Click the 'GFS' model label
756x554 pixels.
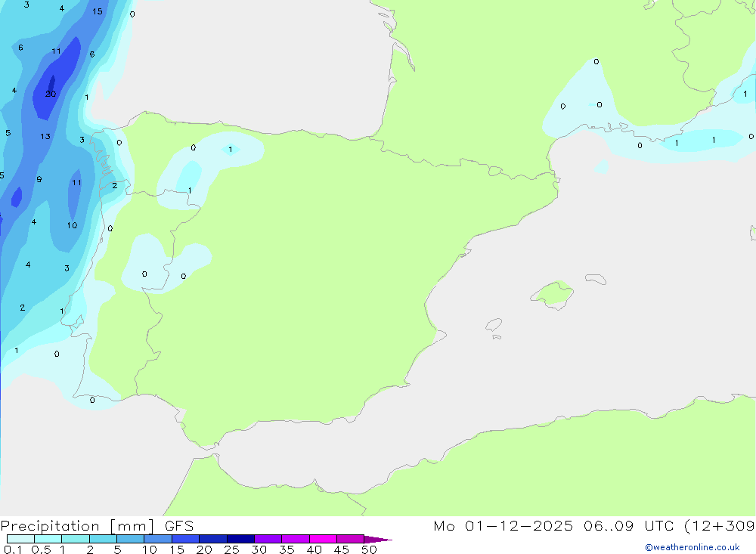click(x=179, y=526)
